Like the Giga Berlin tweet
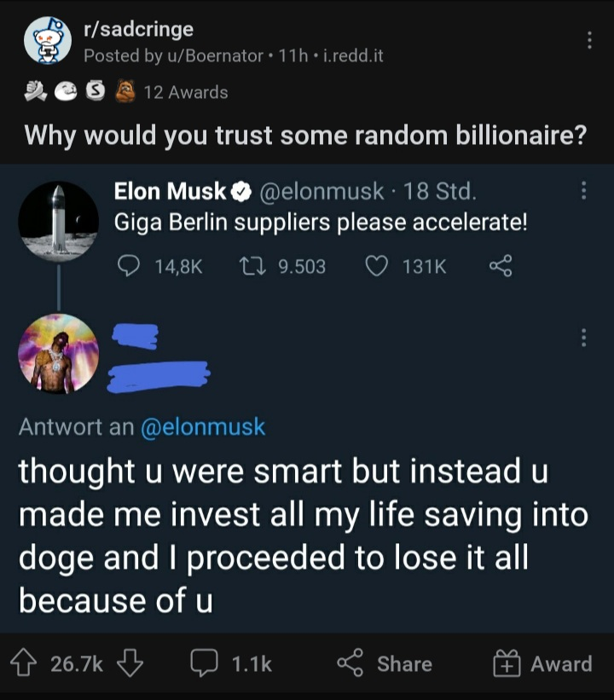This screenshot has height=700, width=614. pos(377,267)
